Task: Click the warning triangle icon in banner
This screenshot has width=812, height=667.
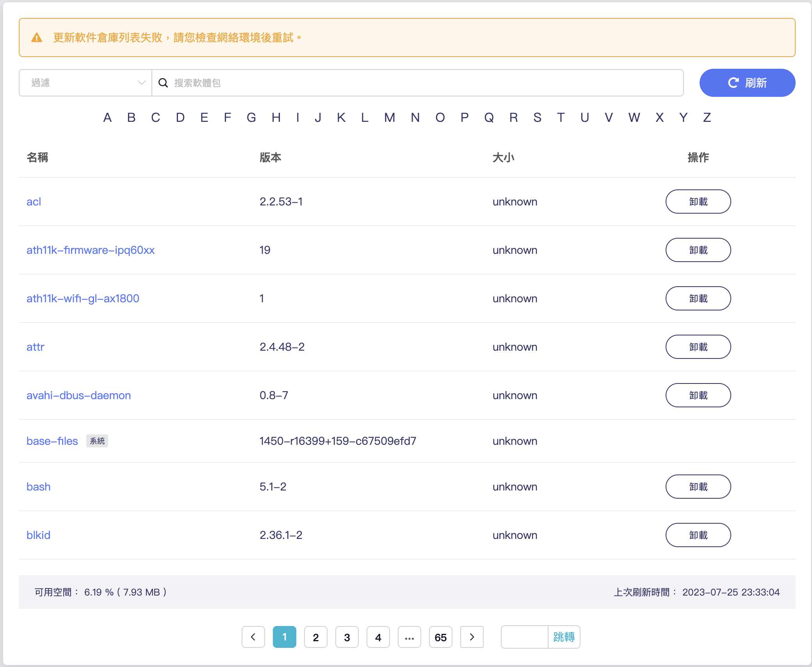Action: click(x=37, y=38)
